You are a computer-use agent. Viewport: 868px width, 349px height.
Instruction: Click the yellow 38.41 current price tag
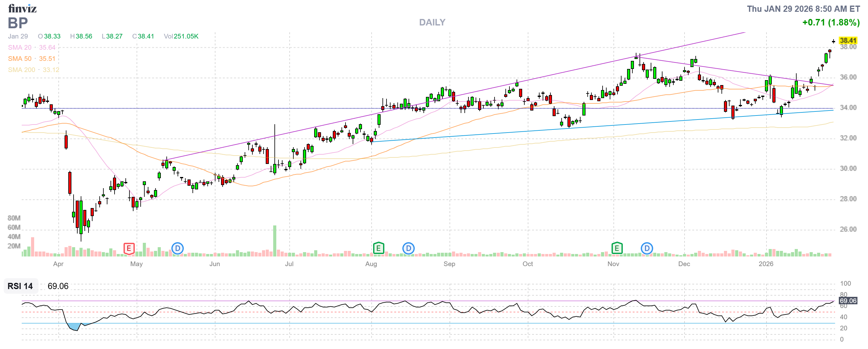coord(848,40)
